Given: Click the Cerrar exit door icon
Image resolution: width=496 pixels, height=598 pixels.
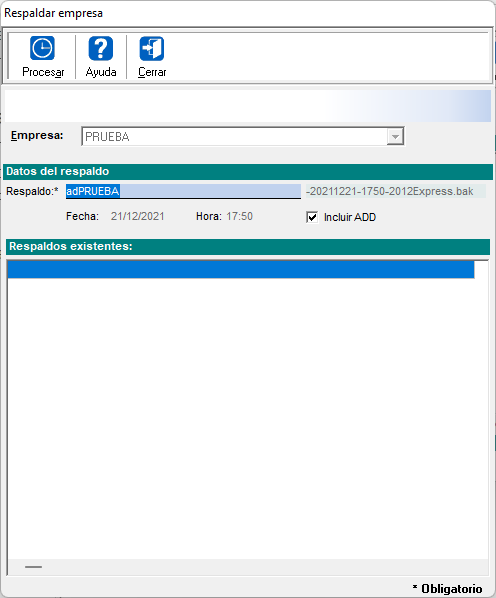Looking at the screenshot, I should 152,48.
